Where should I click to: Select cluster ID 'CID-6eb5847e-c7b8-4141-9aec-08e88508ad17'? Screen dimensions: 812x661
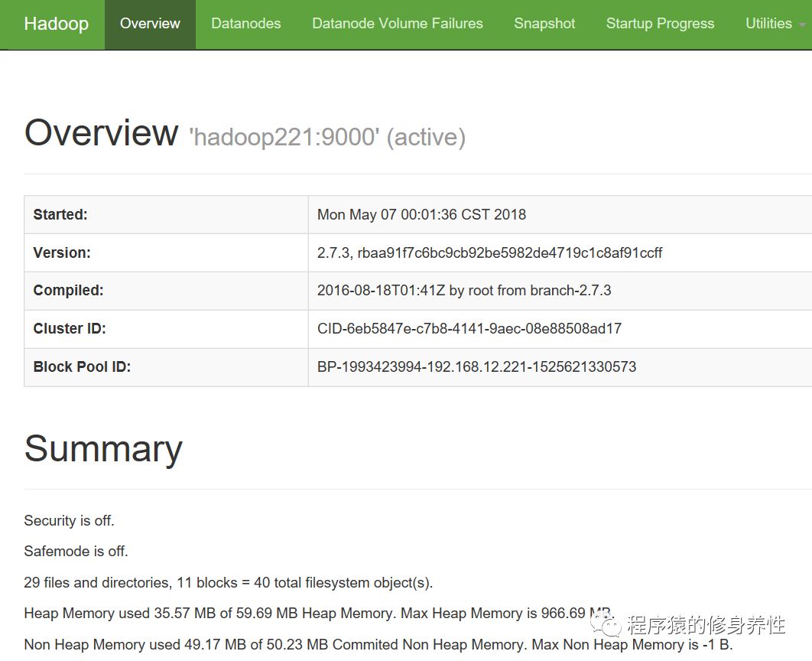coord(469,329)
